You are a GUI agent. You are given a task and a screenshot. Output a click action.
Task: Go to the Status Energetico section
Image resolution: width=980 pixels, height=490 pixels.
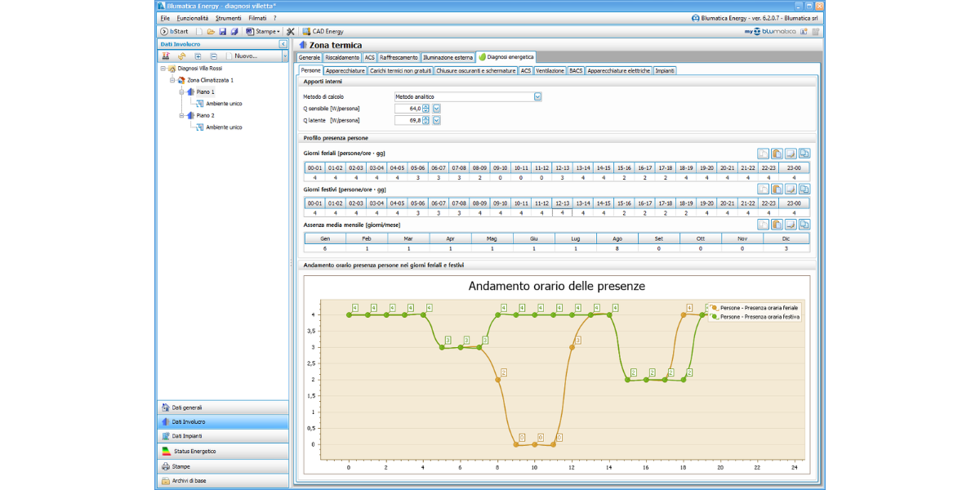pos(194,451)
